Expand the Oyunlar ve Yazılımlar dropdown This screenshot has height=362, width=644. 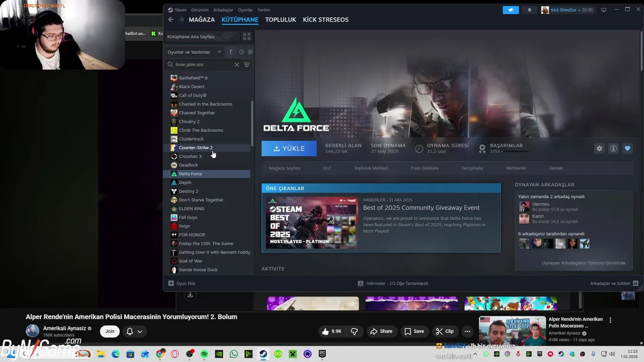pos(194,52)
